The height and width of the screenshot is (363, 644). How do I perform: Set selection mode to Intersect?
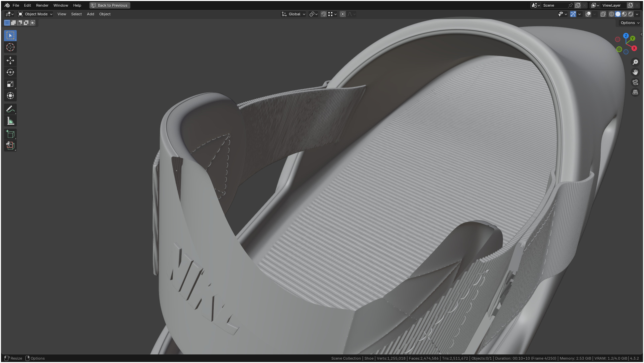coord(32,23)
